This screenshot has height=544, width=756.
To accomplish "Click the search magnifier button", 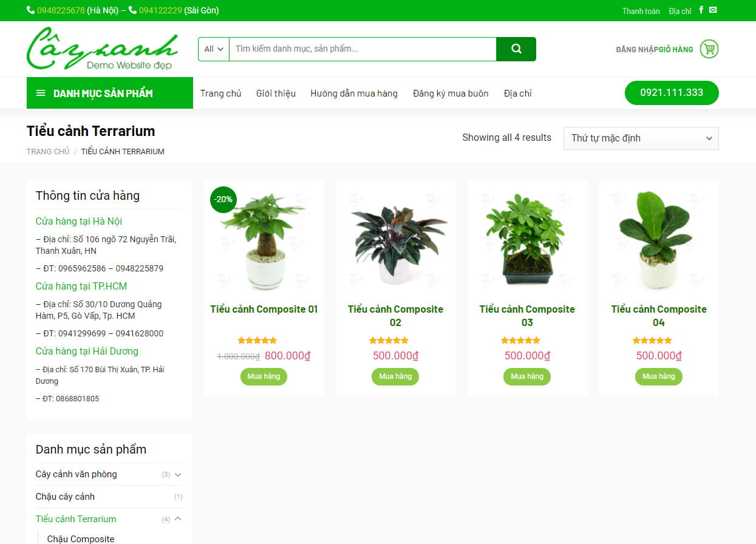I will pyautogui.click(x=516, y=49).
